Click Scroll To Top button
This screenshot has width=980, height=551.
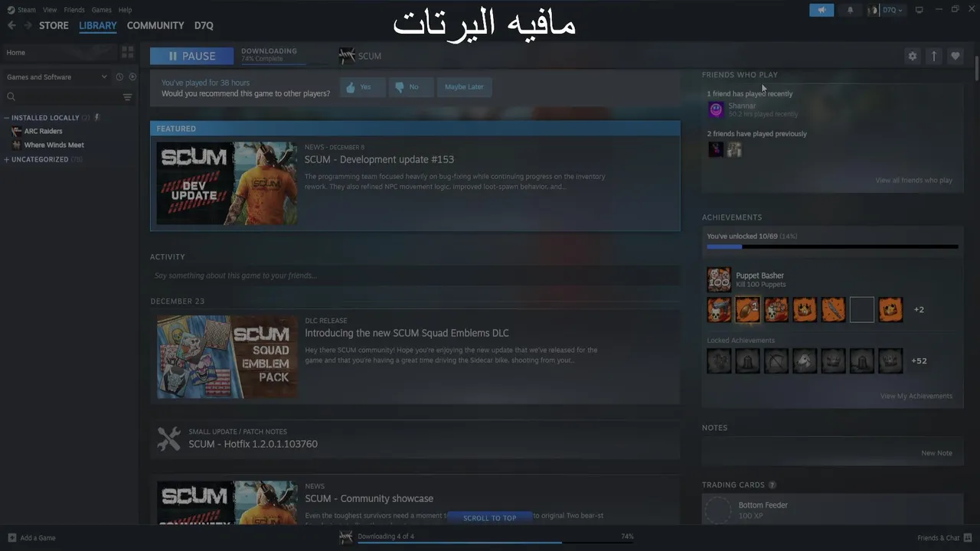pyautogui.click(x=490, y=518)
